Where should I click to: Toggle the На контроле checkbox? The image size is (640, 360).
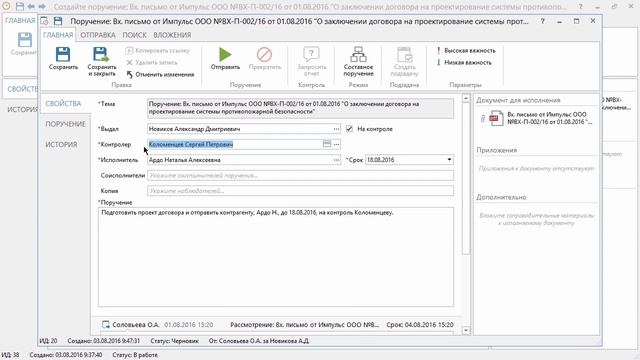click(349, 129)
